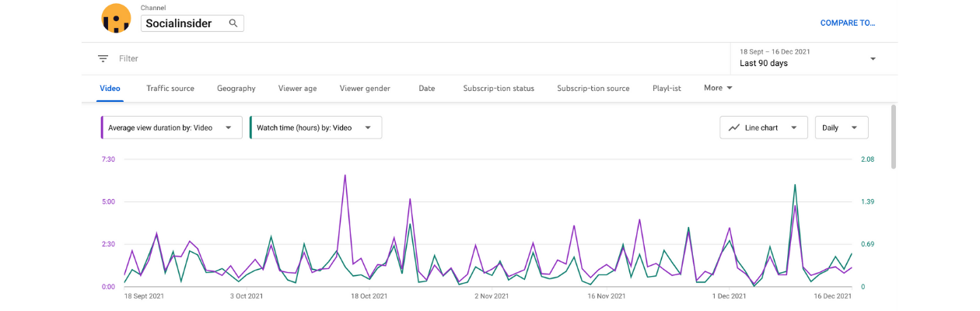This screenshot has height=311, width=980.
Task: Click the Filter input field
Action: (x=412, y=58)
